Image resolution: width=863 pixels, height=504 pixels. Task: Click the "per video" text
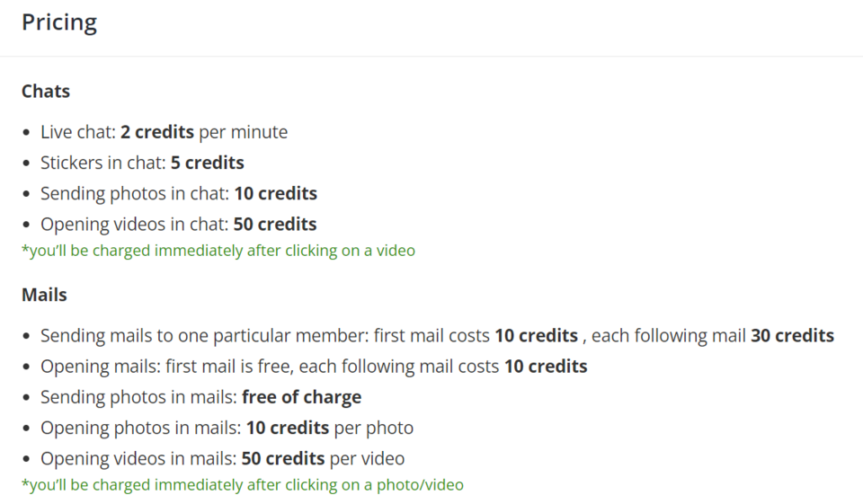click(367, 458)
